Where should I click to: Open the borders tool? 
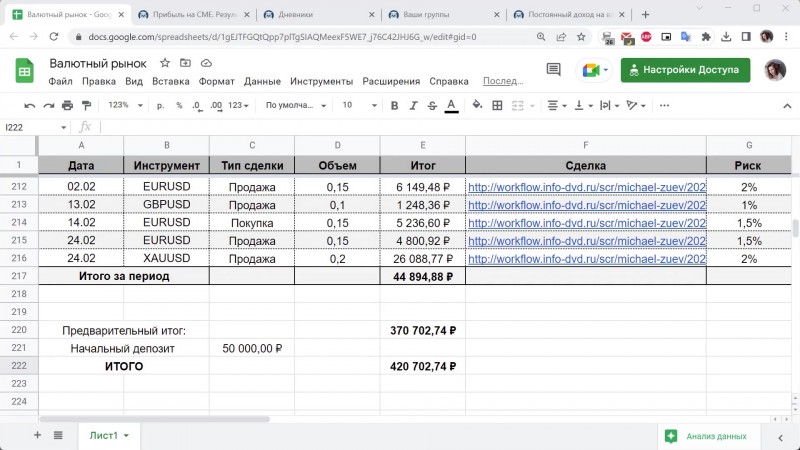(x=499, y=105)
